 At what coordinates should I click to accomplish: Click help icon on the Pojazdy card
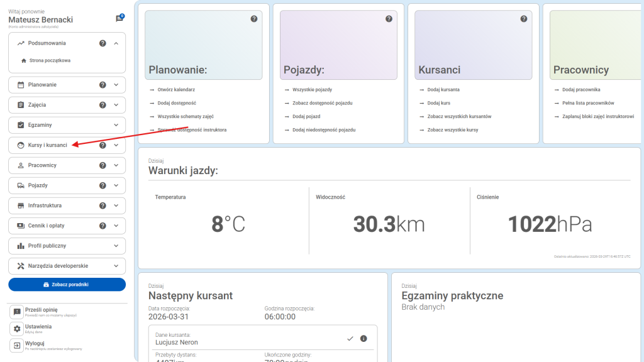pyautogui.click(x=389, y=19)
